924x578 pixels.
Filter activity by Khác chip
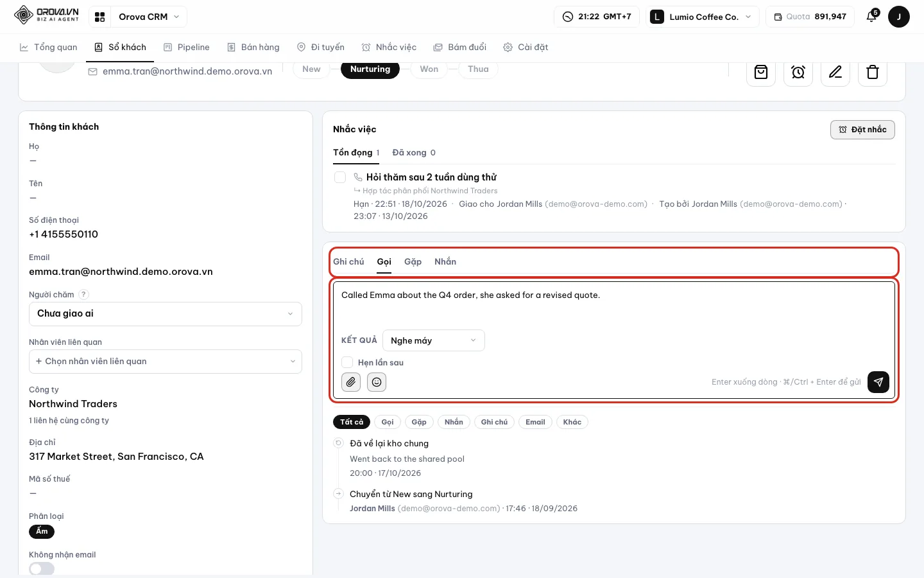tap(572, 422)
